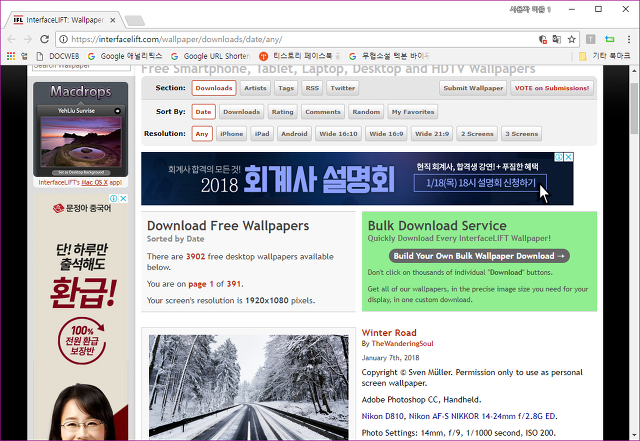The image size is (640, 441).
Task: Click the Submit Wallpaper button
Action: click(473, 88)
